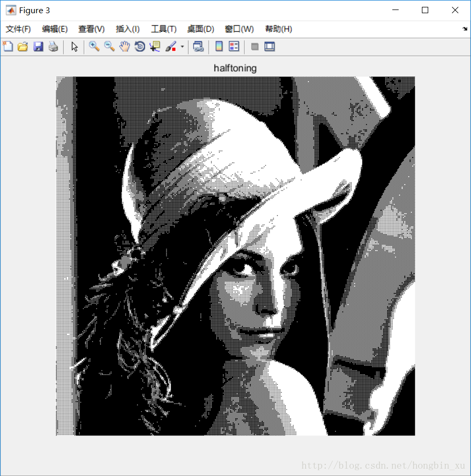
Task: Select the Data Cursor tool
Action: (x=155, y=46)
